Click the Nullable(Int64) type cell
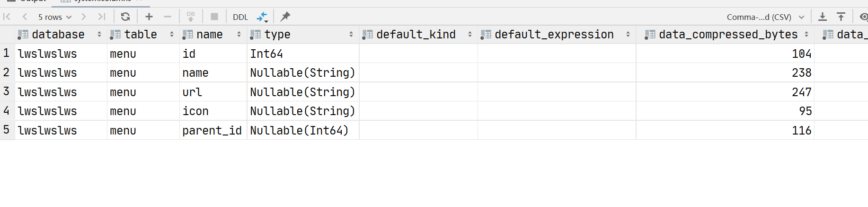This screenshot has width=868, height=207. (299, 130)
